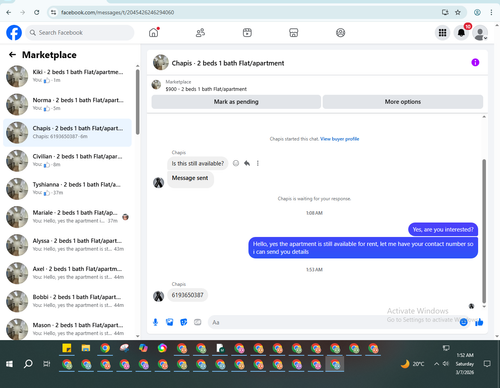This screenshot has height=388, width=500.
Task: Send a thumbs-up like
Action: coord(479,322)
